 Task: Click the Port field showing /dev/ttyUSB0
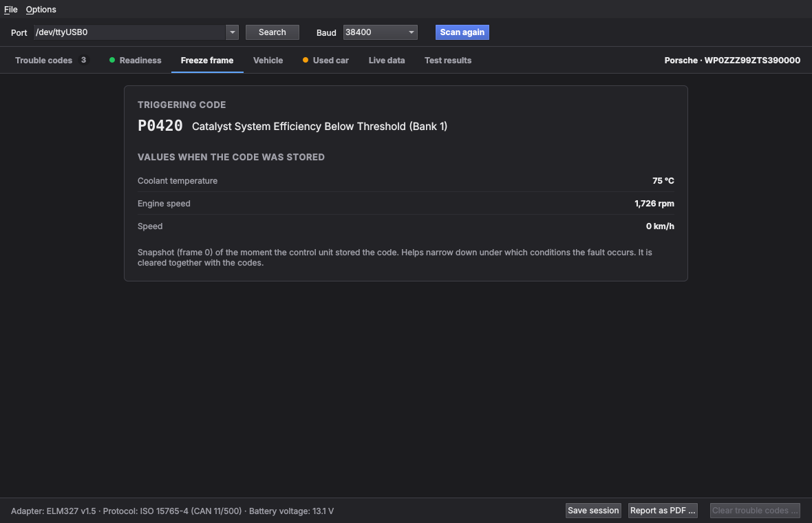(x=129, y=32)
